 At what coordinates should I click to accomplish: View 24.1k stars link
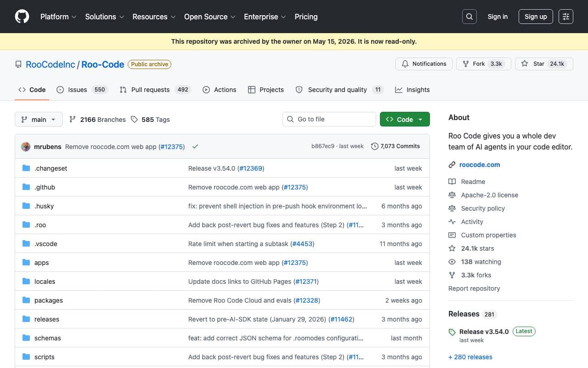(478, 248)
